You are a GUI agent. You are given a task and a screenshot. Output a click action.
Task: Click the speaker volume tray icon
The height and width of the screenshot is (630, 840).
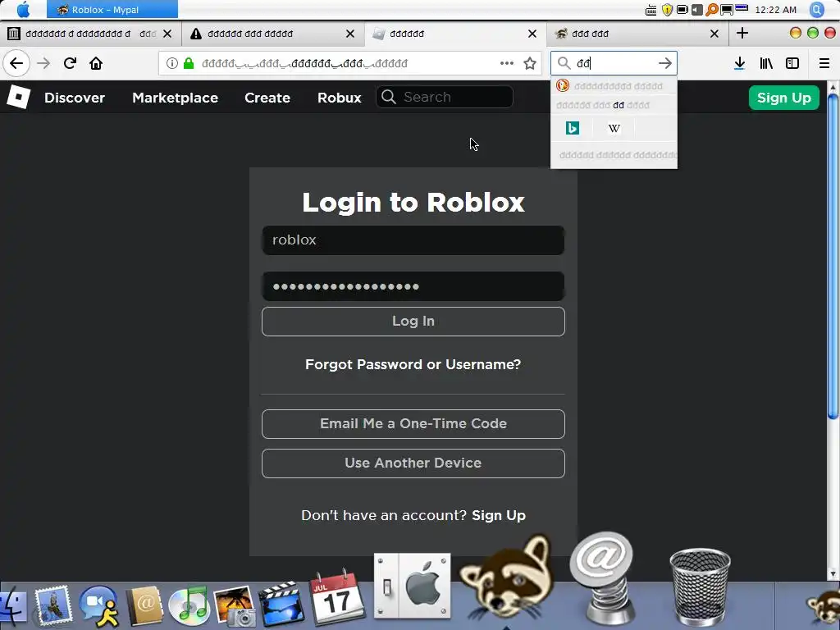pos(697,10)
